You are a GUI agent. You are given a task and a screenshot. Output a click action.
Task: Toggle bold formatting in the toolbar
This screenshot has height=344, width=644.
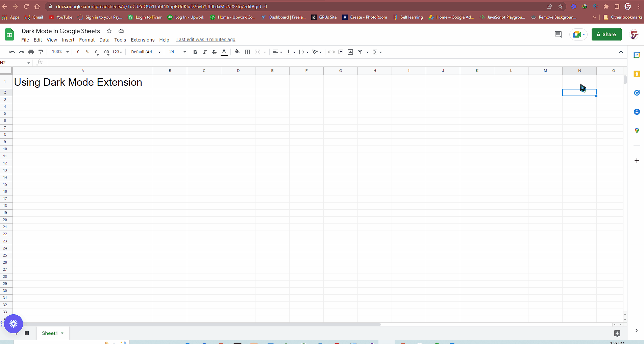(x=195, y=52)
